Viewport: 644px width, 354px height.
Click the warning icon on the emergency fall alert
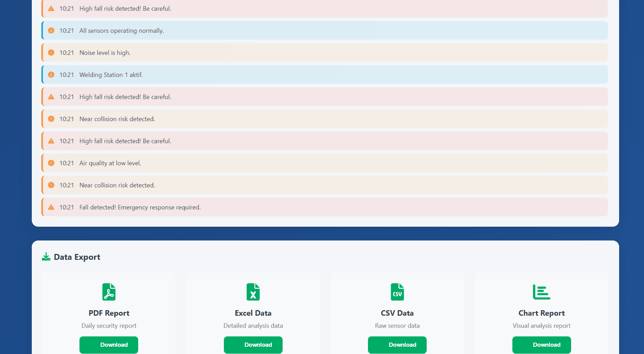pos(51,207)
